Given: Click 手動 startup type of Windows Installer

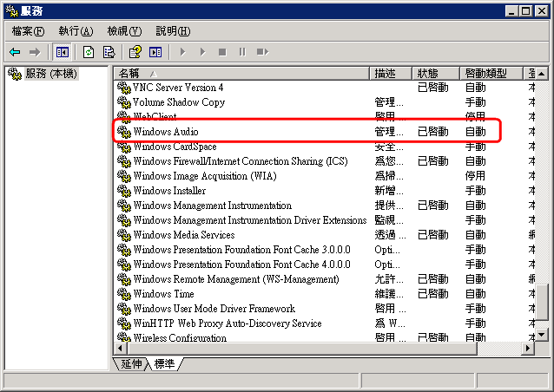Looking at the screenshot, I should [x=475, y=191].
